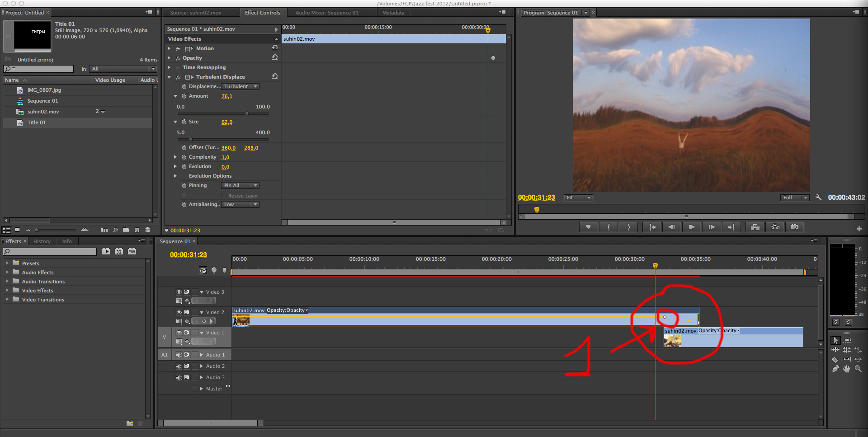This screenshot has width=868, height=437.
Task: Search in the Effects panel field
Action: tap(50, 252)
